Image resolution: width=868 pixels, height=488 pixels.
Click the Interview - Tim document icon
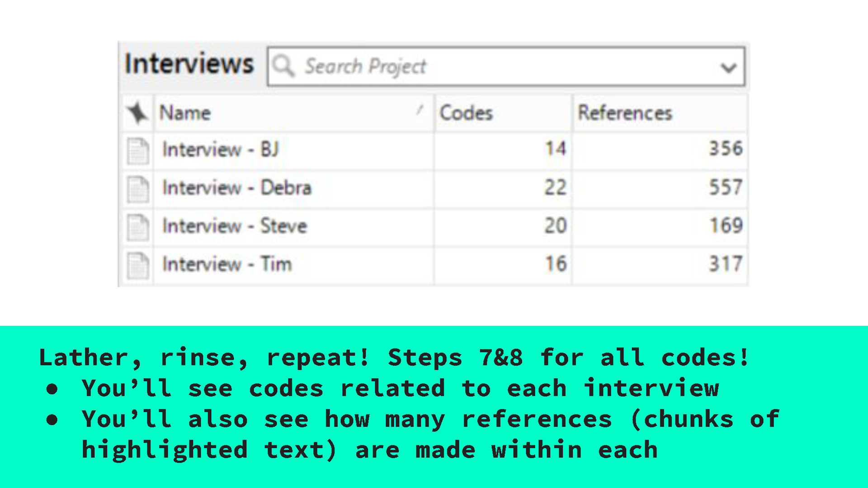point(138,265)
